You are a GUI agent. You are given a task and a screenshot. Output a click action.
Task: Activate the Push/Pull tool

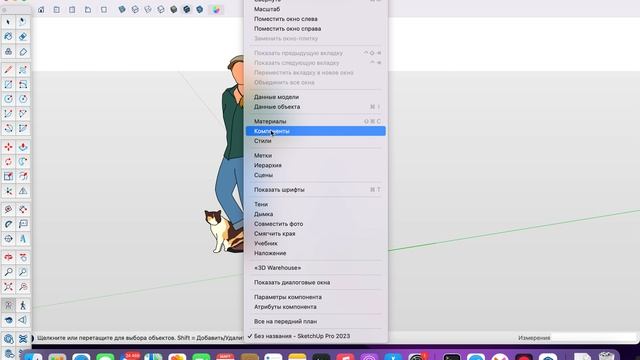pos(23,147)
